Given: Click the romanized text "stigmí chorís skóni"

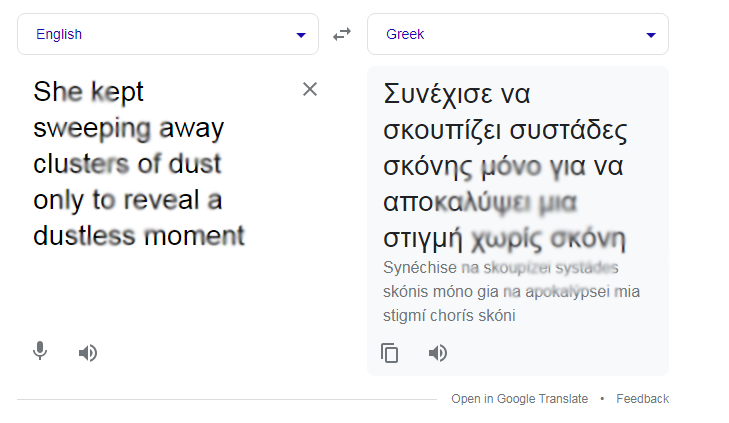Looking at the screenshot, I should pyautogui.click(x=448, y=316).
